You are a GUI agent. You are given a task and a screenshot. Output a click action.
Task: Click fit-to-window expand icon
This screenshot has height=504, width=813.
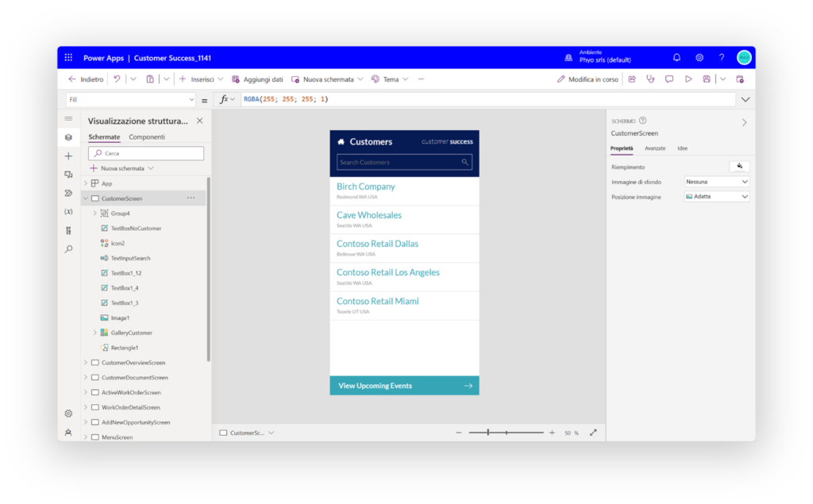click(x=593, y=433)
